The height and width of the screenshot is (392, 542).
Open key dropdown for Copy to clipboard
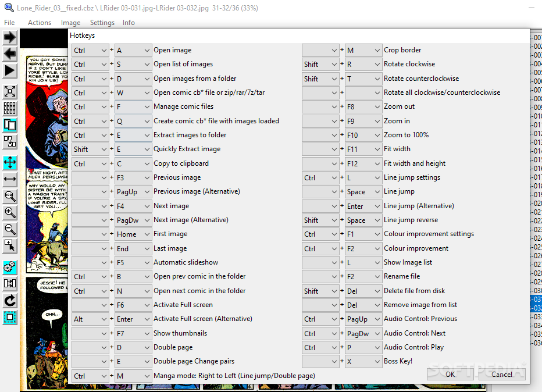pyautogui.click(x=133, y=164)
